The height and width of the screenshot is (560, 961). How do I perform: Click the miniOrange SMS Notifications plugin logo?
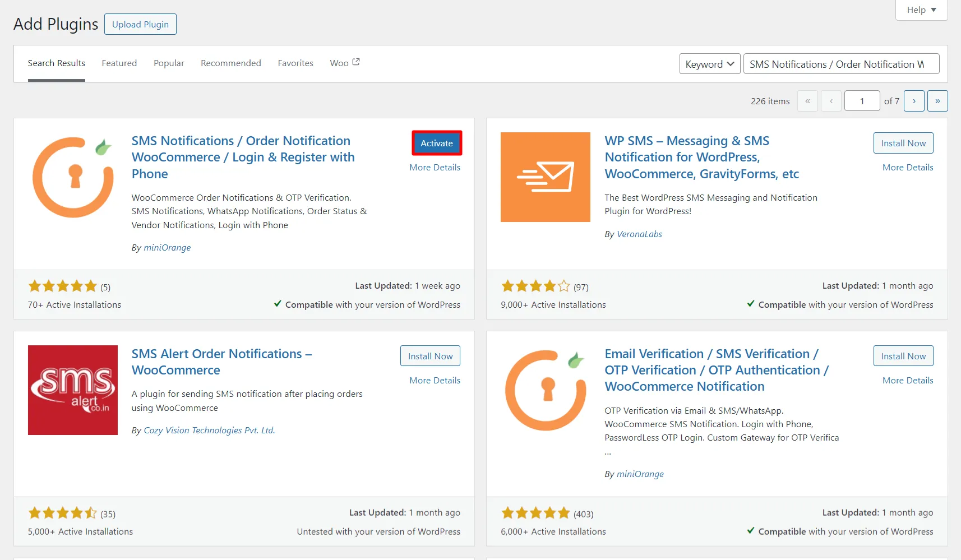click(73, 177)
